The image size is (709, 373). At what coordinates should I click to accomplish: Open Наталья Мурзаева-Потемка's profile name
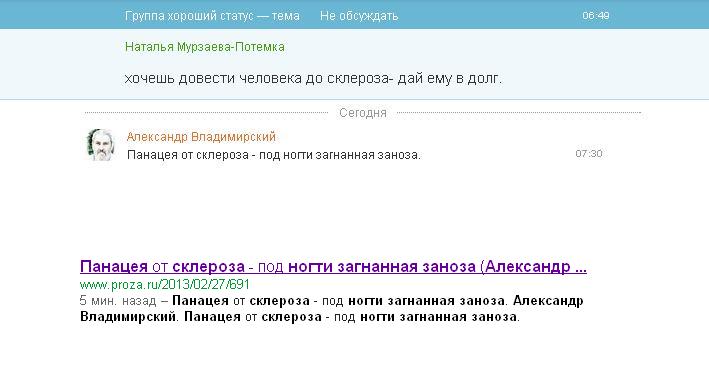click(x=205, y=47)
